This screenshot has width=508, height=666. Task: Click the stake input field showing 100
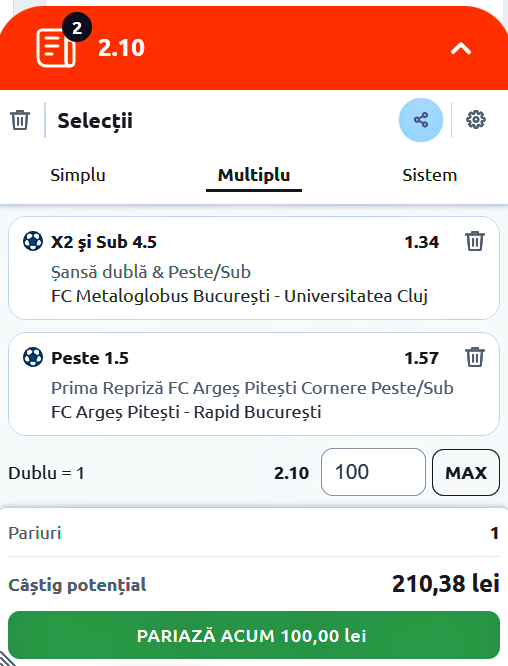click(373, 472)
